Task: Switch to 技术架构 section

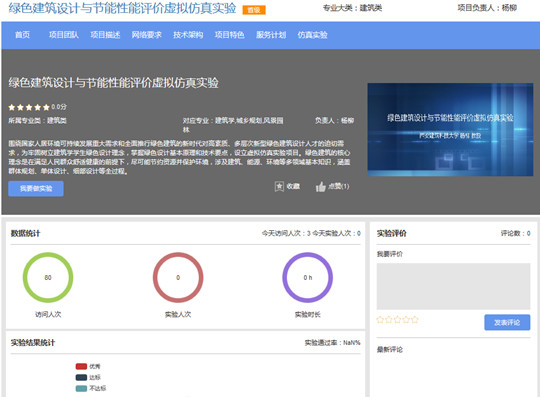Action: [x=188, y=35]
